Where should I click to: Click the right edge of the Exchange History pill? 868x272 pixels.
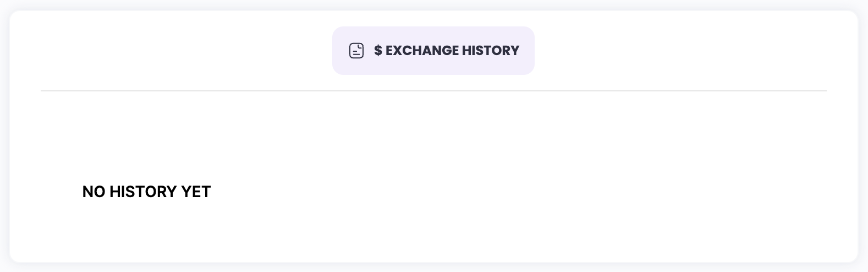coord(530,51)
